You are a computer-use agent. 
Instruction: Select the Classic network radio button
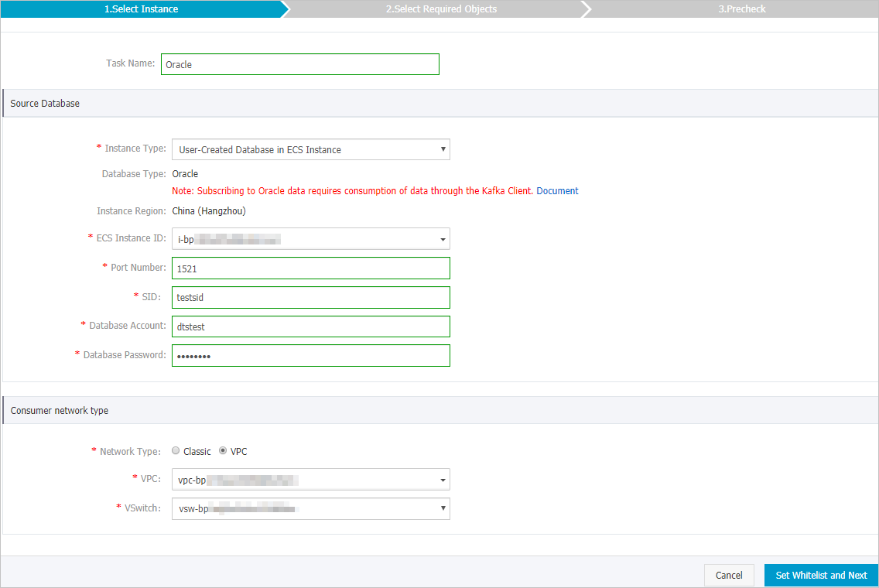pos(176,450)
